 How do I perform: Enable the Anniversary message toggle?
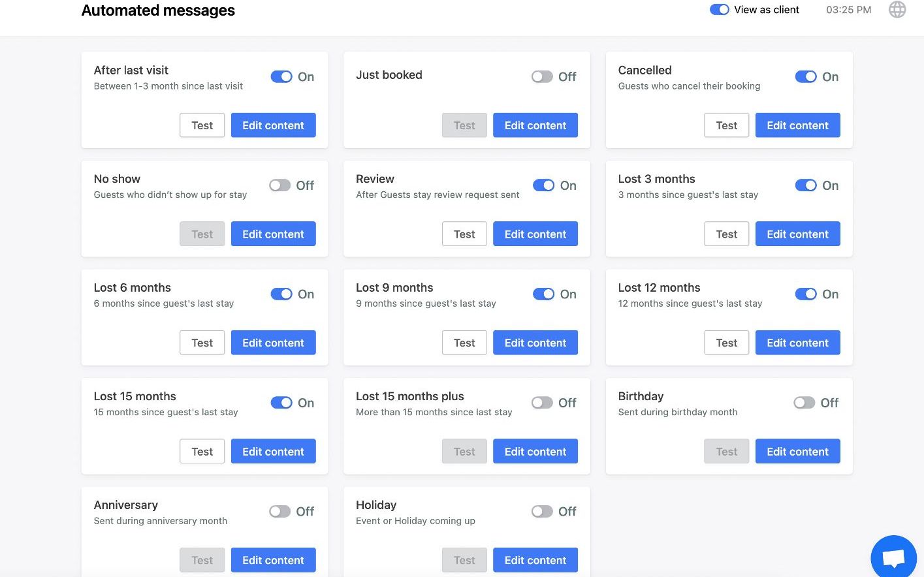pyautogui.click(x=280, y=512)
